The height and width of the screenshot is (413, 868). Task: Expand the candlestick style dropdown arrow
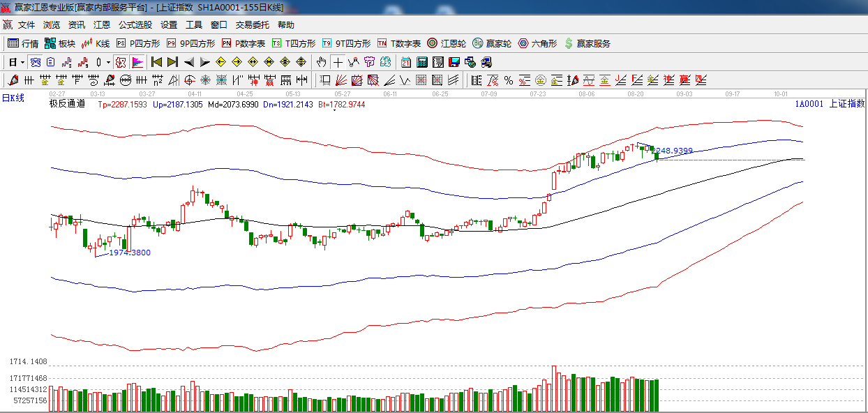pyautogui.click(x=108, y=62)
